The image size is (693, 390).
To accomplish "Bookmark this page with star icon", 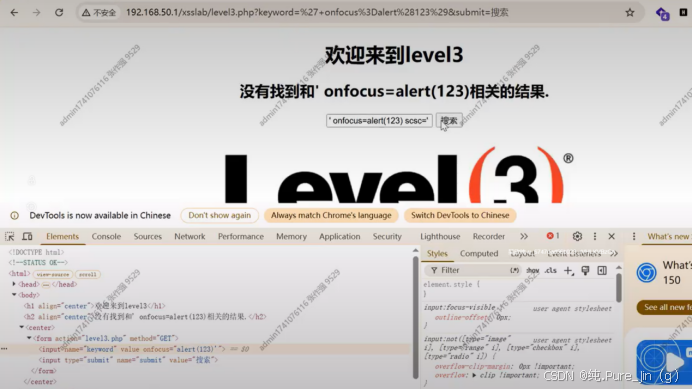I will [x=630, y=12].
